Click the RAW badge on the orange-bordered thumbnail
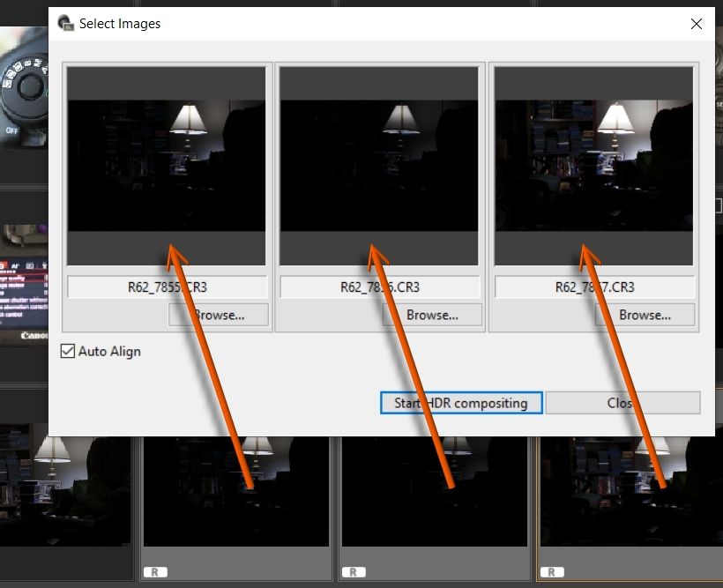Screen dimensions: 723x588 click(553, 572)
